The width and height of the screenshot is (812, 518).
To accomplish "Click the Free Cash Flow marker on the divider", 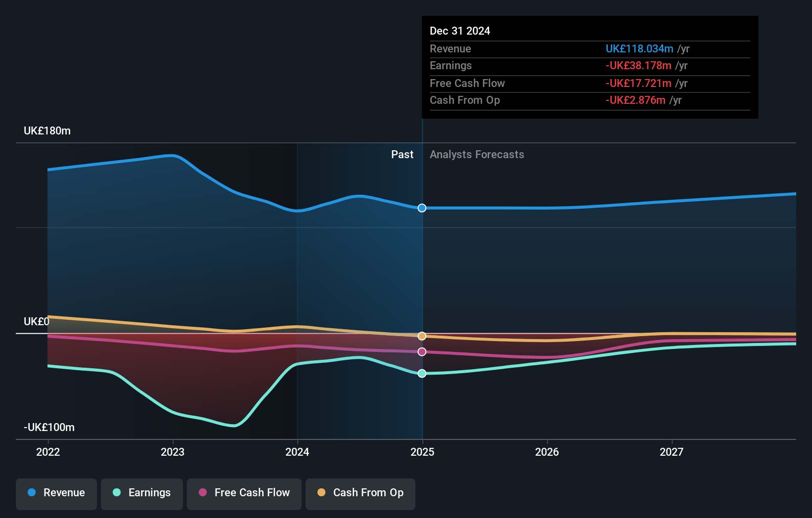I will coord(422,351).
